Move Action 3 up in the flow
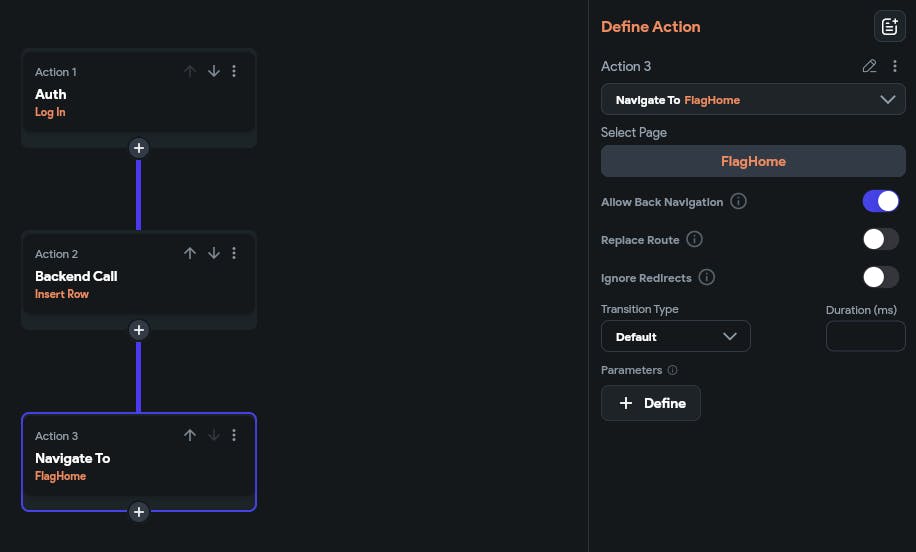916x552 pixels. pos(190,436)
